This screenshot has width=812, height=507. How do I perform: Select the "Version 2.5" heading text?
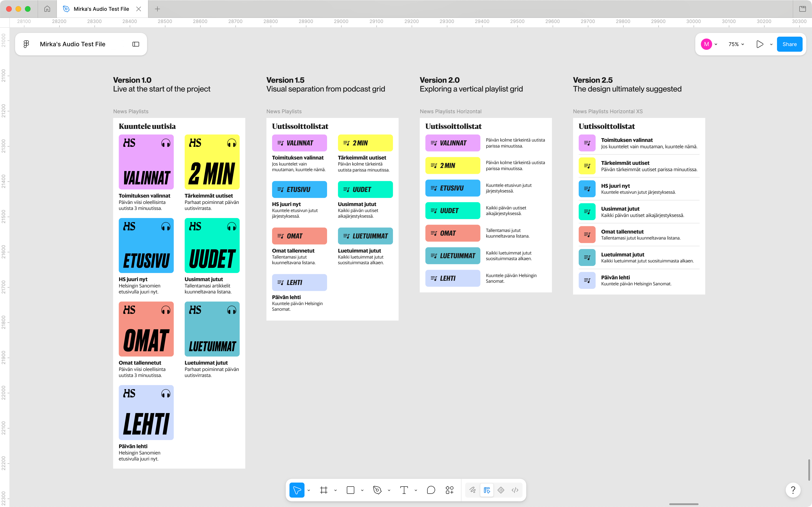tap(592, 80)
